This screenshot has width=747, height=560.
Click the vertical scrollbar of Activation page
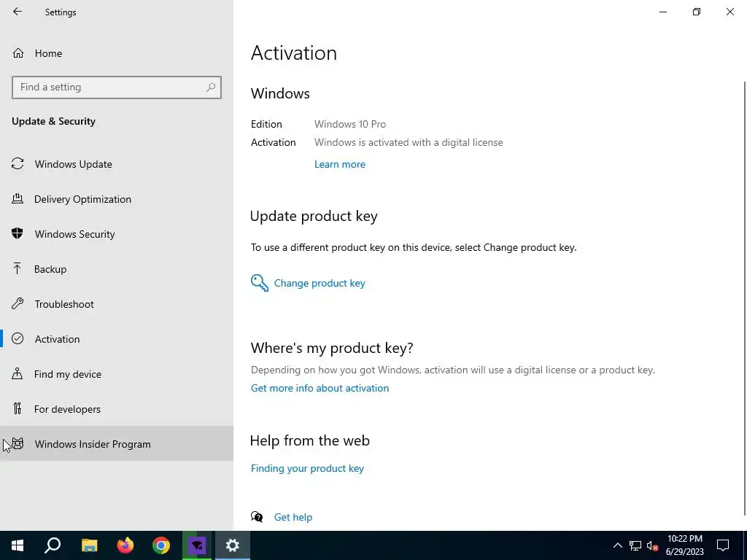[x=744, y=297]
